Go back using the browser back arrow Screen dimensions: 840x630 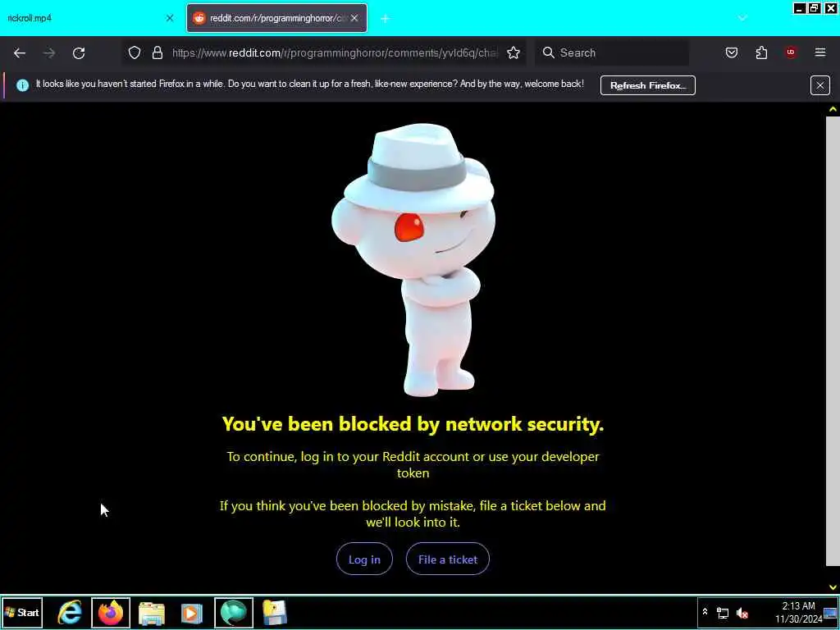[20, 52]
